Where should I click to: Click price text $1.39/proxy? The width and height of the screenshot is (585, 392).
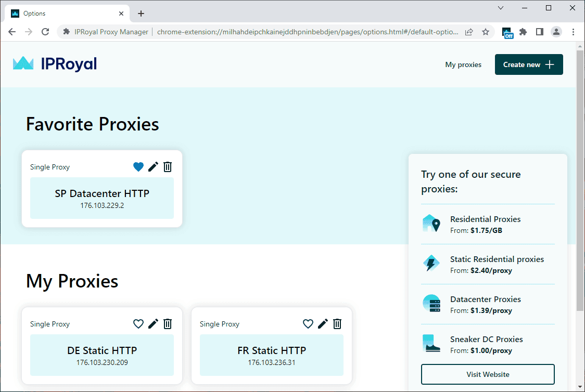coord(491,310)
